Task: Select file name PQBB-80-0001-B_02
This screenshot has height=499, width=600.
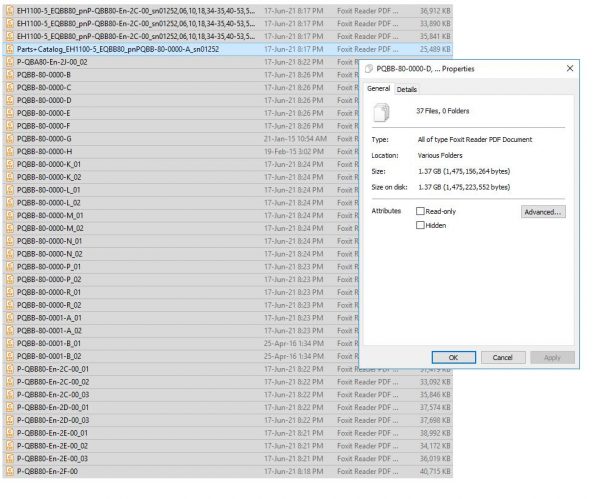Action: [49, 356]
